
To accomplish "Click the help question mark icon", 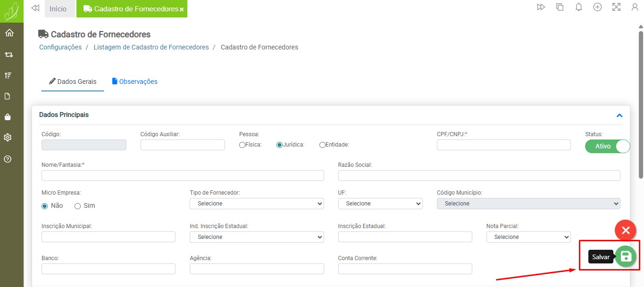I will pyautogui.click(x=8, y=159).
